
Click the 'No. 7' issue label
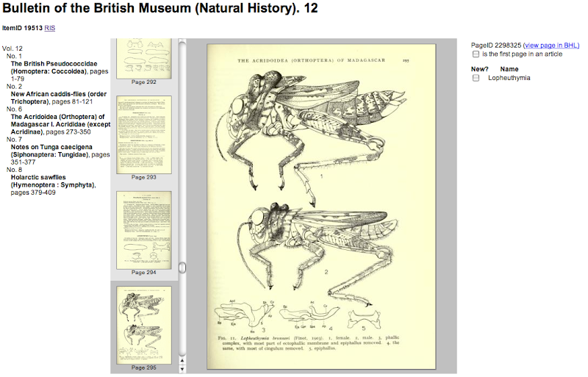(x=14, y=140)
